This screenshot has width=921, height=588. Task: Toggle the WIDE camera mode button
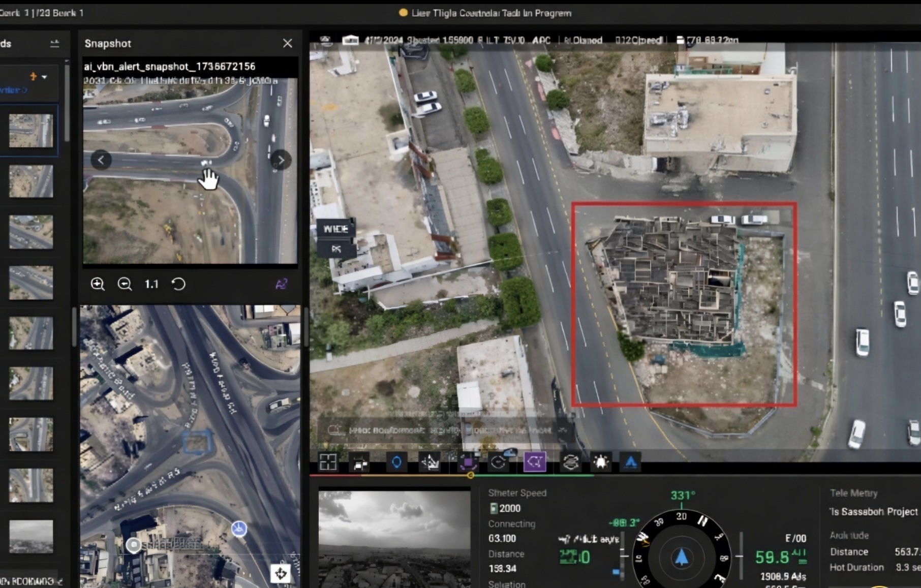(336, 229)
